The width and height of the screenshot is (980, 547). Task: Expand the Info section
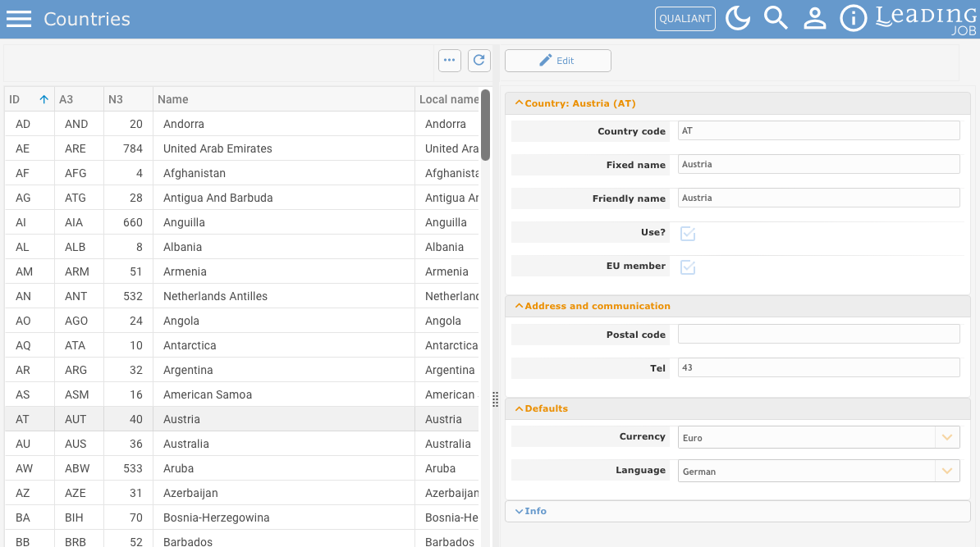738,511
